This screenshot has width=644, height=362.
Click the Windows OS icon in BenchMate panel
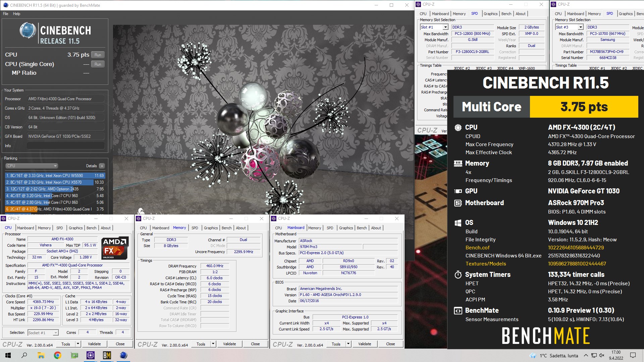tap(458, 223)
